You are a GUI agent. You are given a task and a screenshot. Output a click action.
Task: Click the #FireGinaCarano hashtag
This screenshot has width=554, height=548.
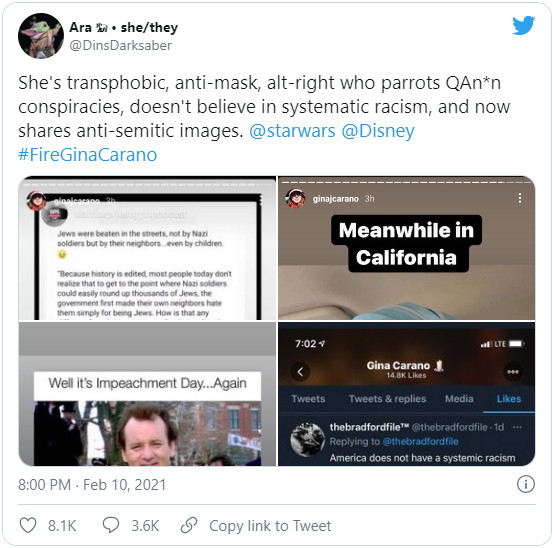tap(88, 155)
